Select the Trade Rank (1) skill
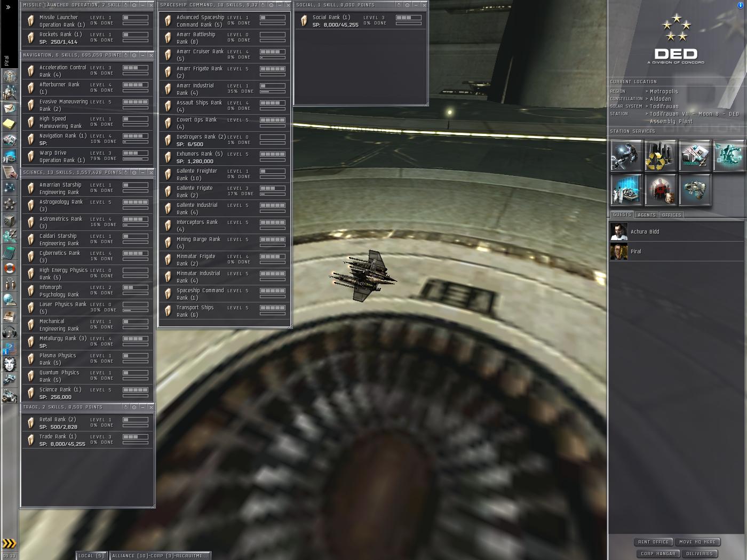The height and width of the screenshot is (560, 747). [87, 440]
